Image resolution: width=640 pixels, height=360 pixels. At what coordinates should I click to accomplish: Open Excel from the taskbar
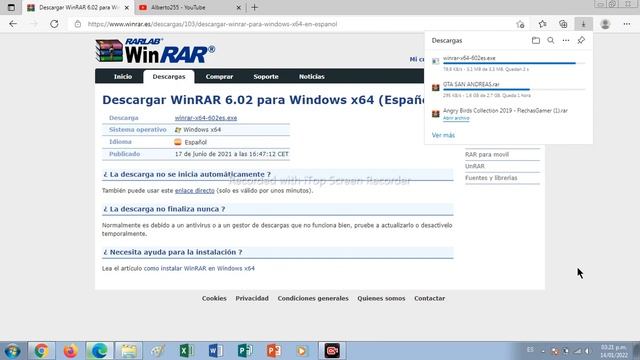point(187,351)
